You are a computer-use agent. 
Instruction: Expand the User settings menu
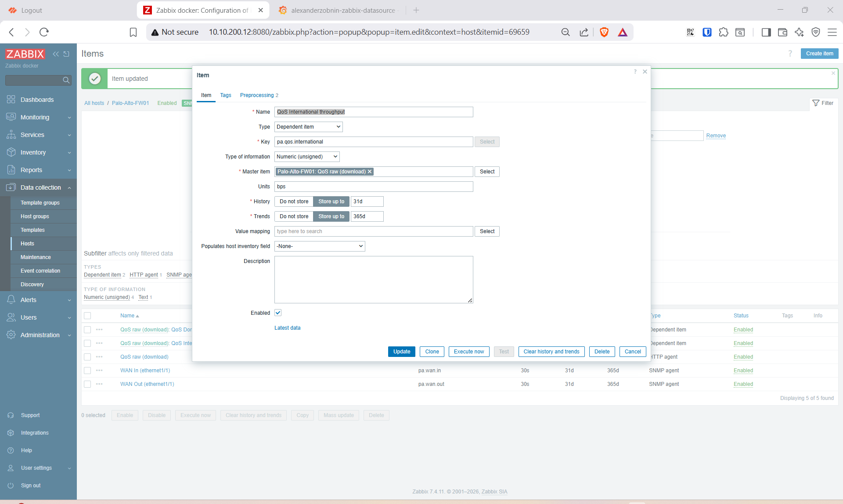point(38,468)
